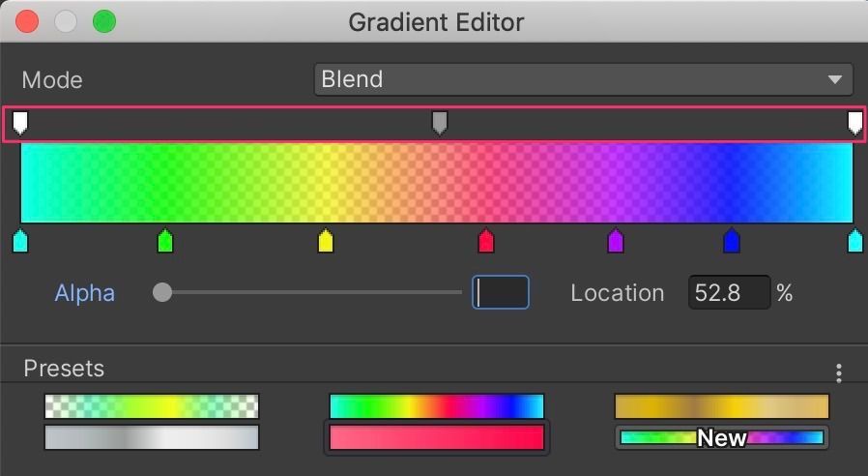Select the right white alpha key marker
868x476 pixels.
(855, 123)
